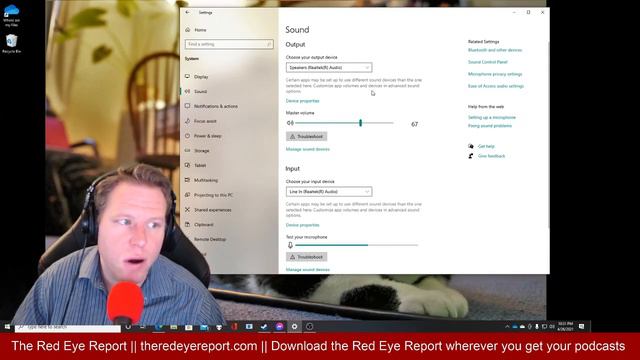Click the Clipboard icon in sidebar
The height and width of the screenshot is (360, 640).
(x=187, y=224)
